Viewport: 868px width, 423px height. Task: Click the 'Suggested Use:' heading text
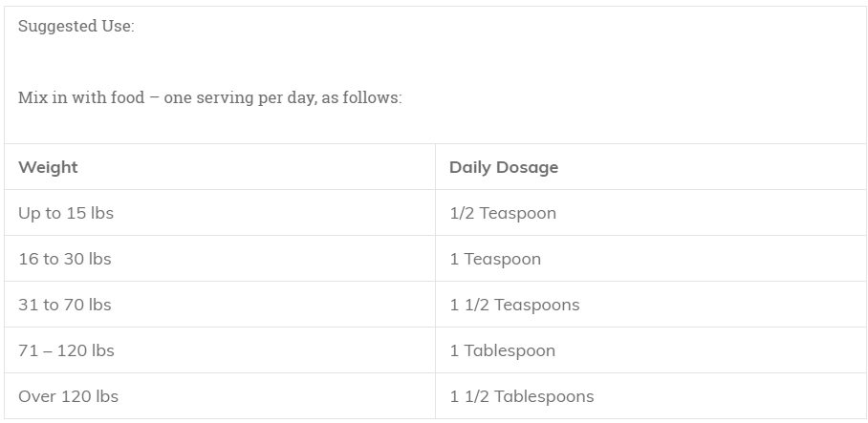point(76,27)
